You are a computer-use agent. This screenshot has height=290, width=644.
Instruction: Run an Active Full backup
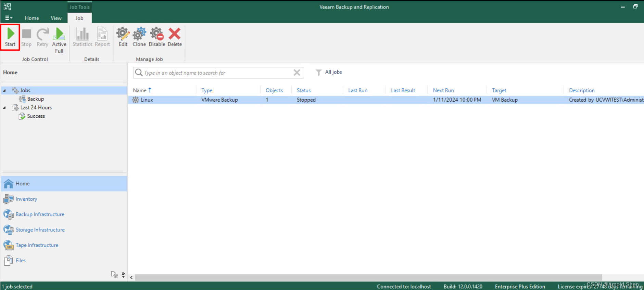(x=59, y=40)
